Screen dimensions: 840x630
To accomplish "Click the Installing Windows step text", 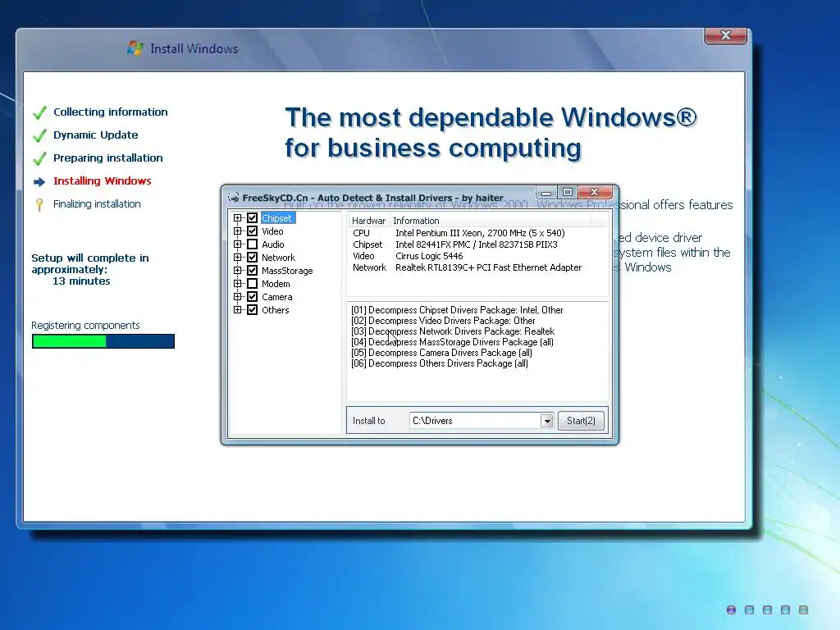I will pyautogui.click(x=103, y=181).
